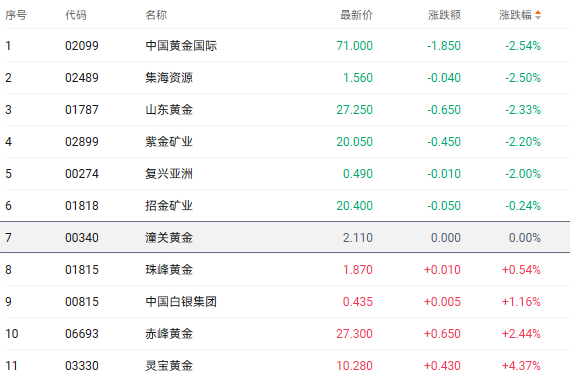Select the 名称 column header

click(156, 15)
